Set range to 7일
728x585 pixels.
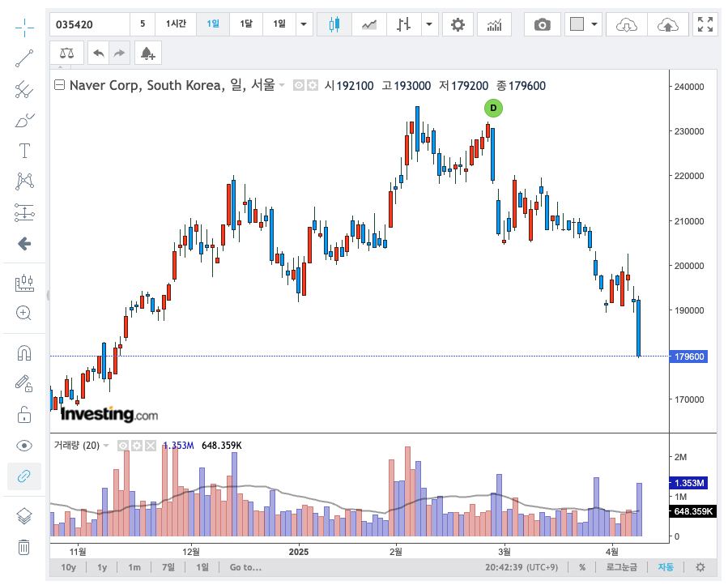tap(168, 567)
